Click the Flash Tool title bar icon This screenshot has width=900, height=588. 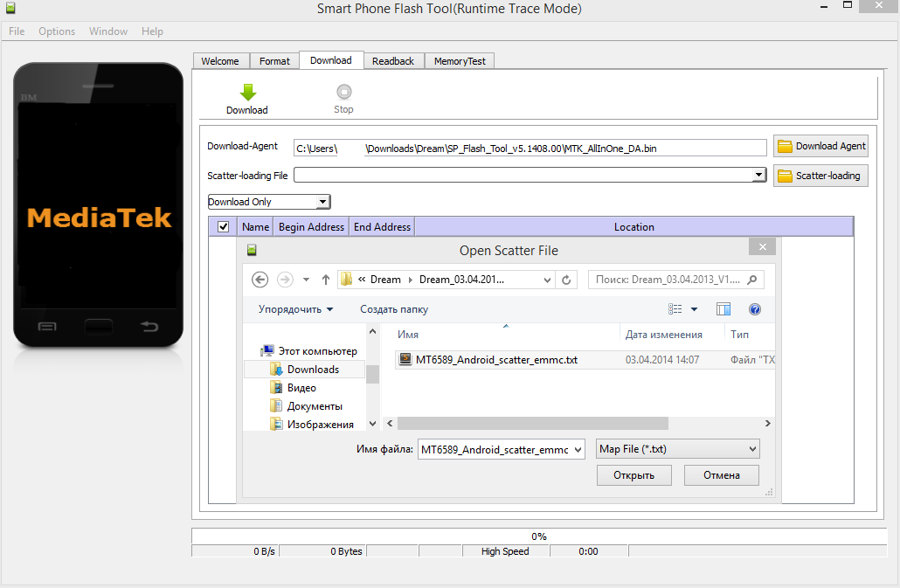click(x=10, y=8)
